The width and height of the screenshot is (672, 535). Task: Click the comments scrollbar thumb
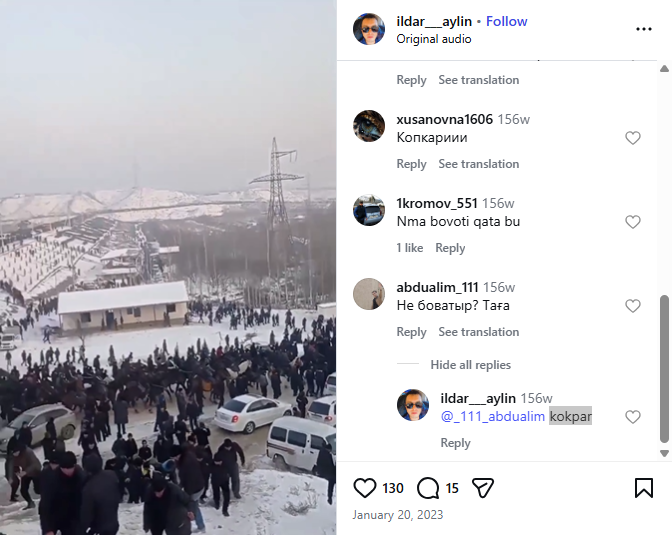(x=665, y=369)
